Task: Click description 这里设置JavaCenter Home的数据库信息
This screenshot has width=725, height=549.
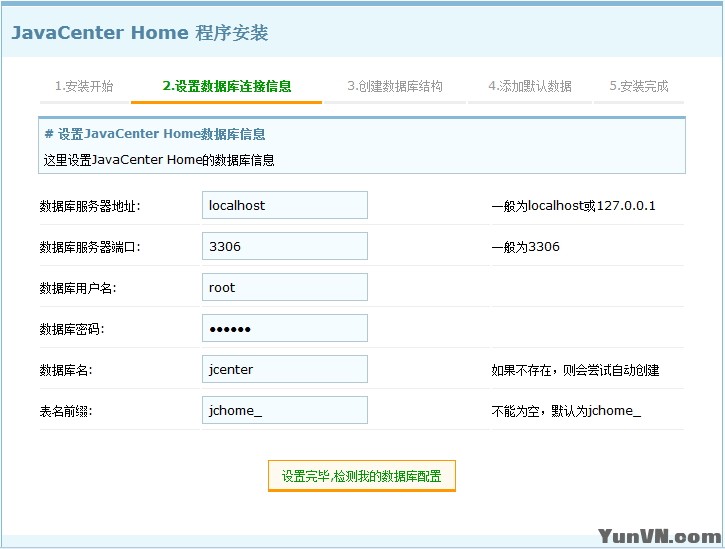Action: click(159, 160)
